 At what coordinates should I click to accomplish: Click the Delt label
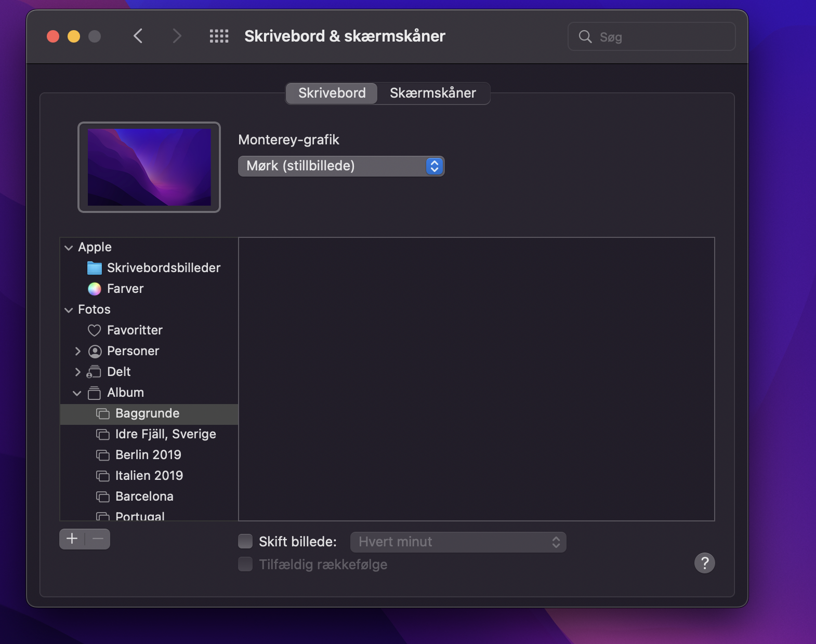[x=119, y=372]
